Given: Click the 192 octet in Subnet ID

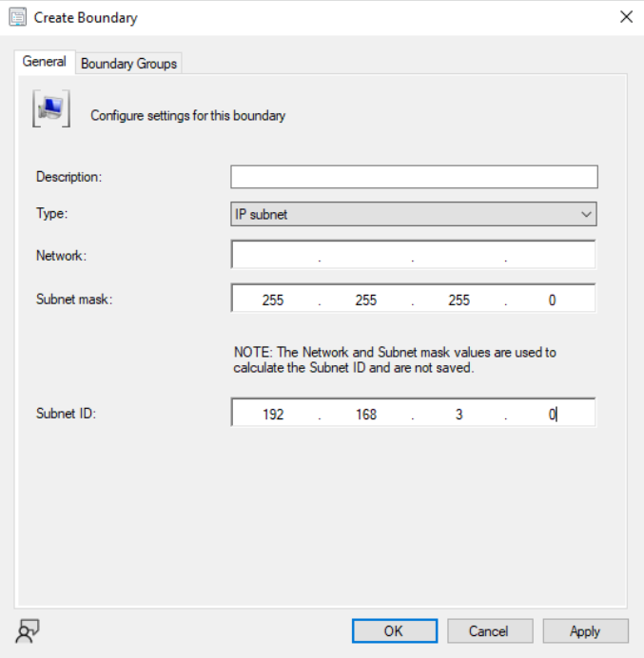Looking at the screenshot, I should point(274,415).
